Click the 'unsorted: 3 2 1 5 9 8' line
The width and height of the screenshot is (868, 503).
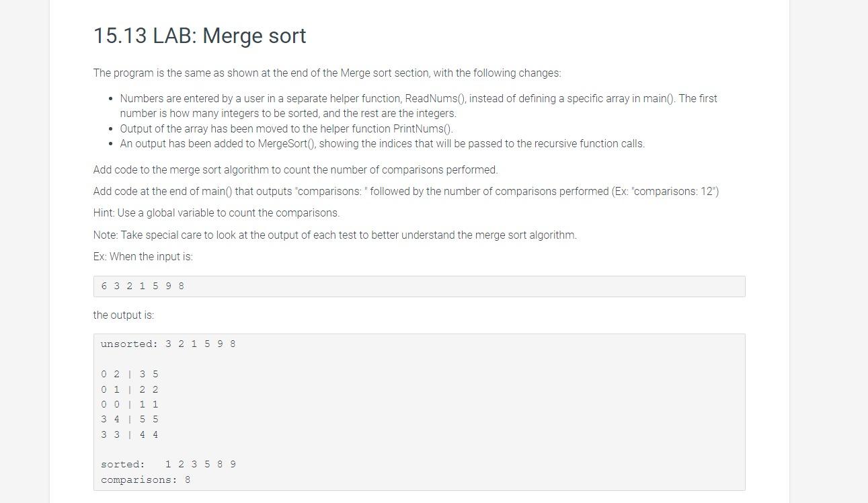pos(168,344)
